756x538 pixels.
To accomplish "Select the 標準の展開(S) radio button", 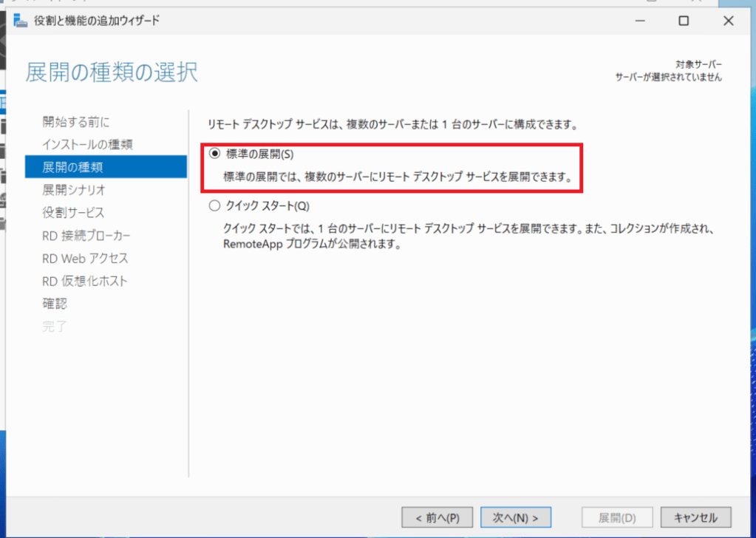I will click(x=215, y=154).
